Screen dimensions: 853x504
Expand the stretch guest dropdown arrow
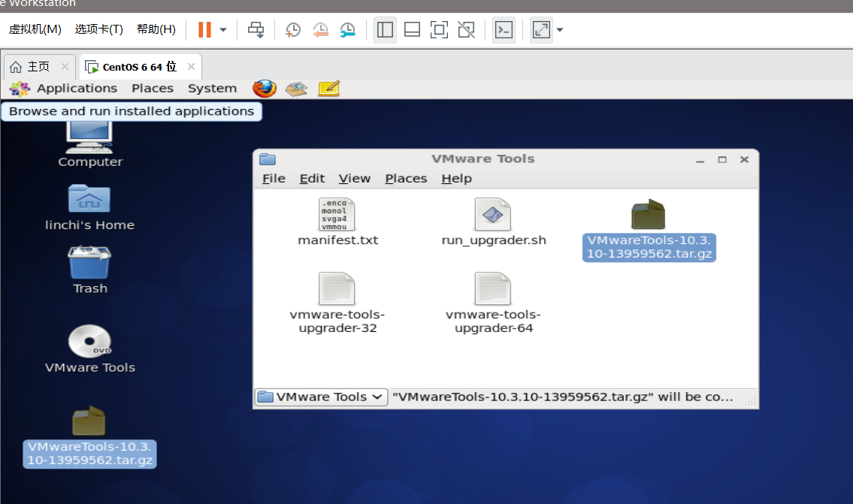pos(560,30)
